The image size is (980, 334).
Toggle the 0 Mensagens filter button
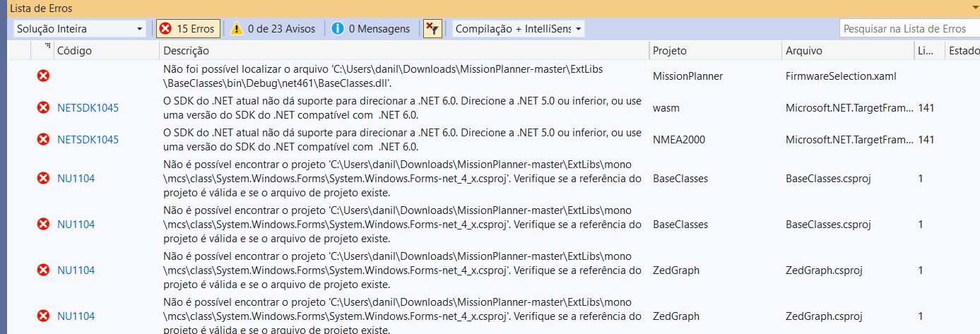[x=370, y=29]
